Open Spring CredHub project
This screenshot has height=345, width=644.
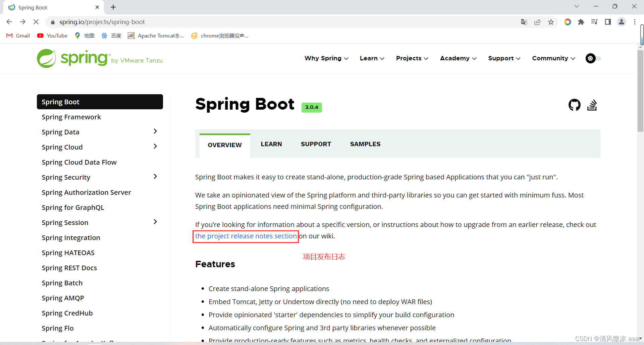(67, 313)
